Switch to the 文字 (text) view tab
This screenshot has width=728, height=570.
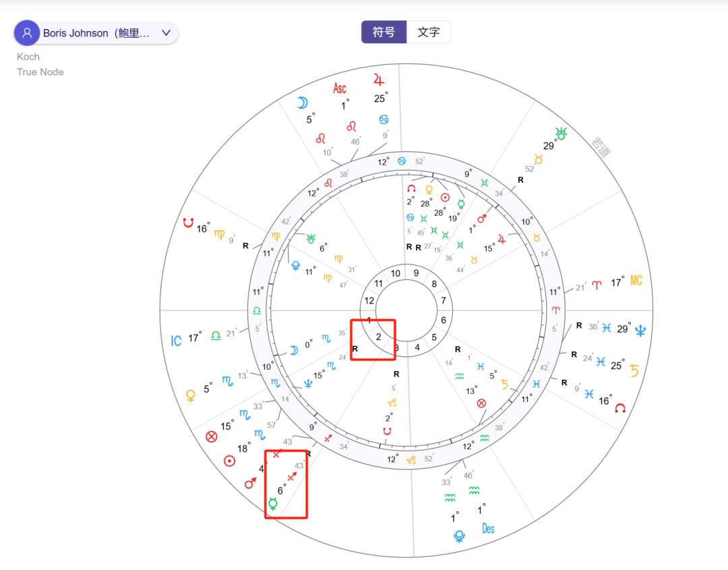coord(429,31)
